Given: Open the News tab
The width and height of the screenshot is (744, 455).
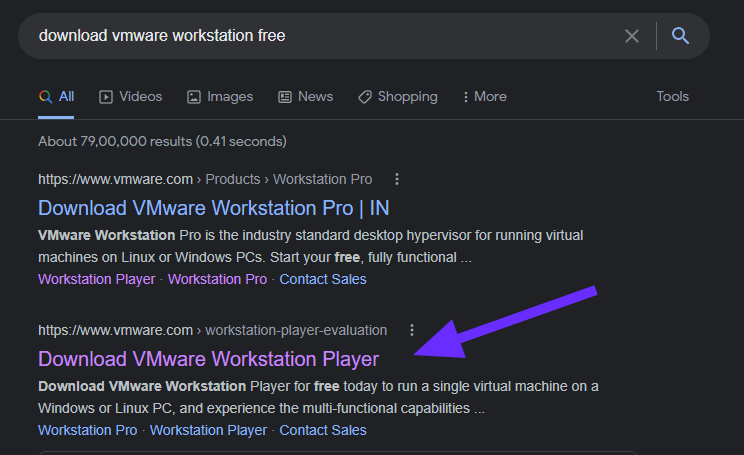Looking at the screenshot, I should (x=306, y=97).
